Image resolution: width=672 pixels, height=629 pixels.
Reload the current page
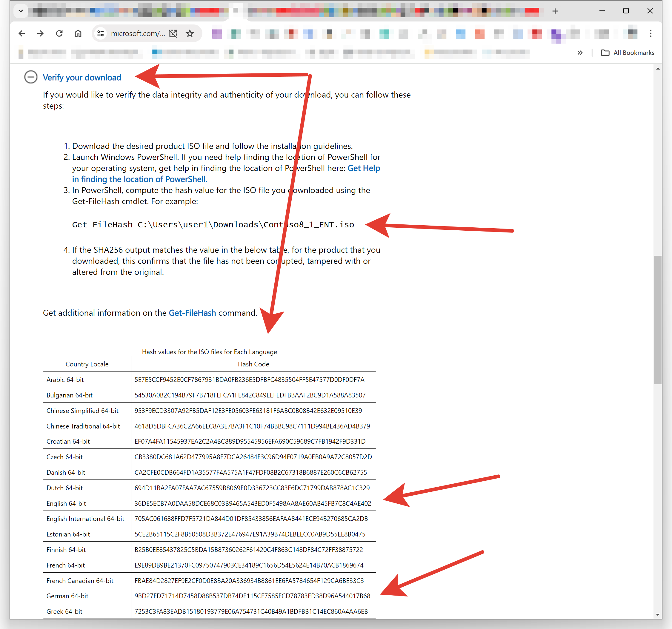[x=59, y=33]
